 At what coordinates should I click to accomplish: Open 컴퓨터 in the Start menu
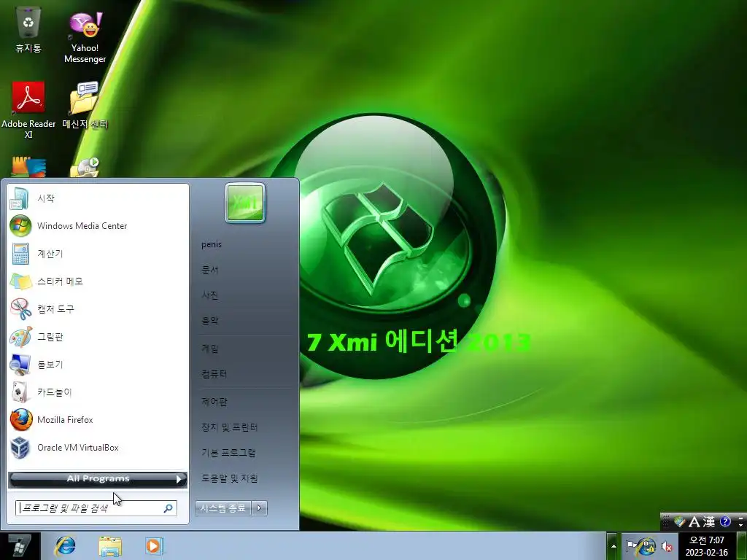click(214, 374)
